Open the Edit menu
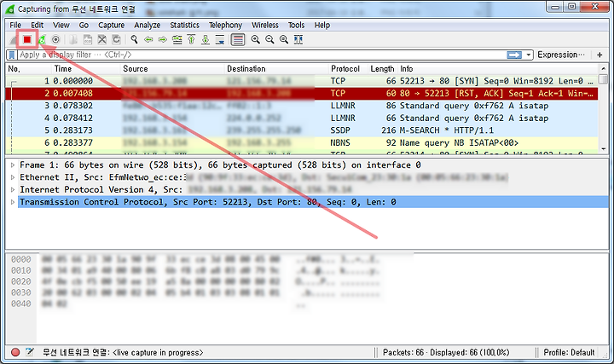 [x=38, y=25]
